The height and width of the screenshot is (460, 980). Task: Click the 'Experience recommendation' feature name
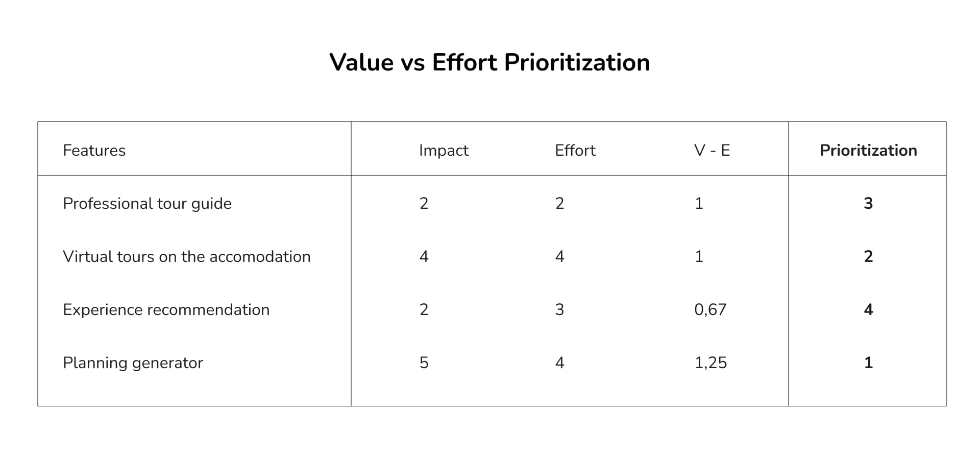pyautogui.click(x=166, y=310)
